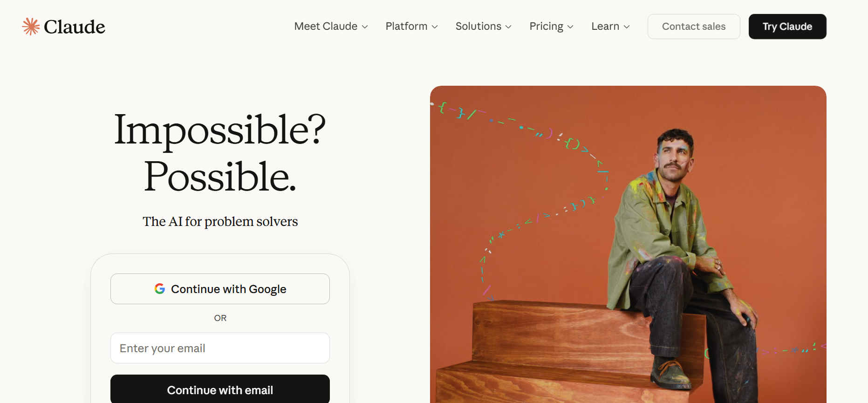The image size is (868, 403).
Task: Open the Learn menu label
Action: [605, 27]
